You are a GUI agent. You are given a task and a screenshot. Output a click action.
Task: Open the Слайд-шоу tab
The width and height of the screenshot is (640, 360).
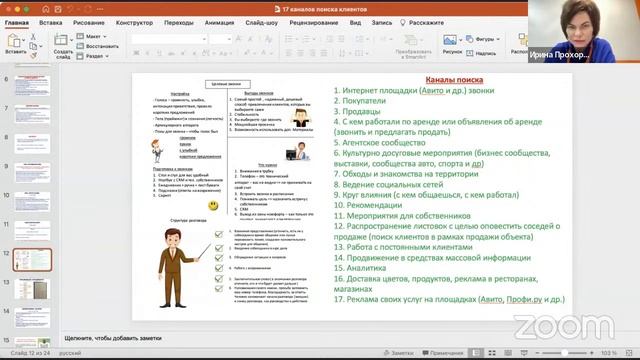(262, 23)
